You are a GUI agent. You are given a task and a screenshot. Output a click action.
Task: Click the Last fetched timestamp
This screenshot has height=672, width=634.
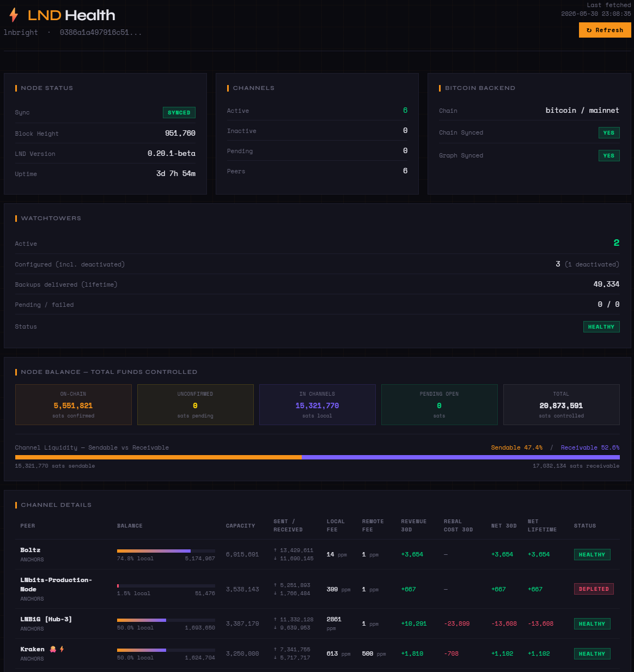click(596, 9)
